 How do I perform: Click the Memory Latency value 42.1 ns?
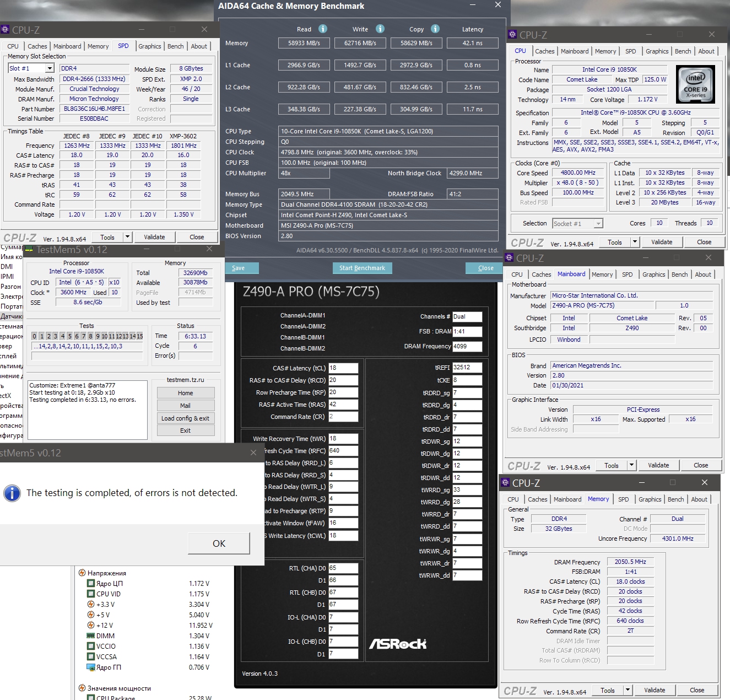coord(473,43)
